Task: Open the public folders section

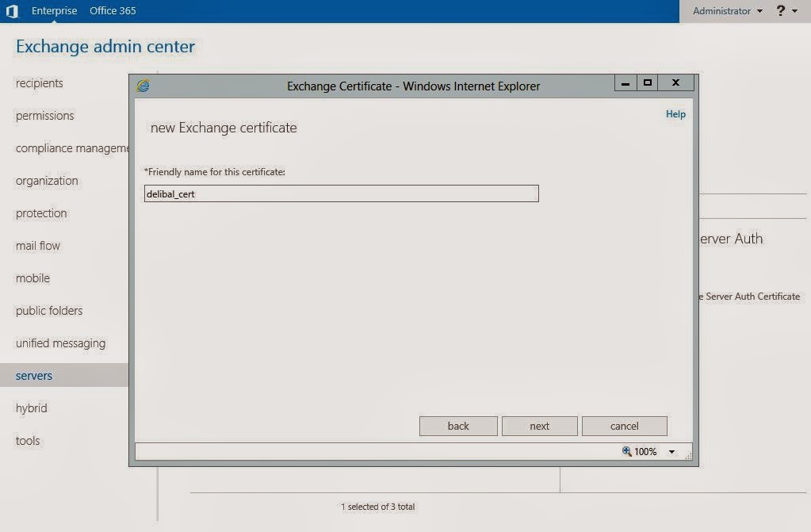Action: [49, 311]
